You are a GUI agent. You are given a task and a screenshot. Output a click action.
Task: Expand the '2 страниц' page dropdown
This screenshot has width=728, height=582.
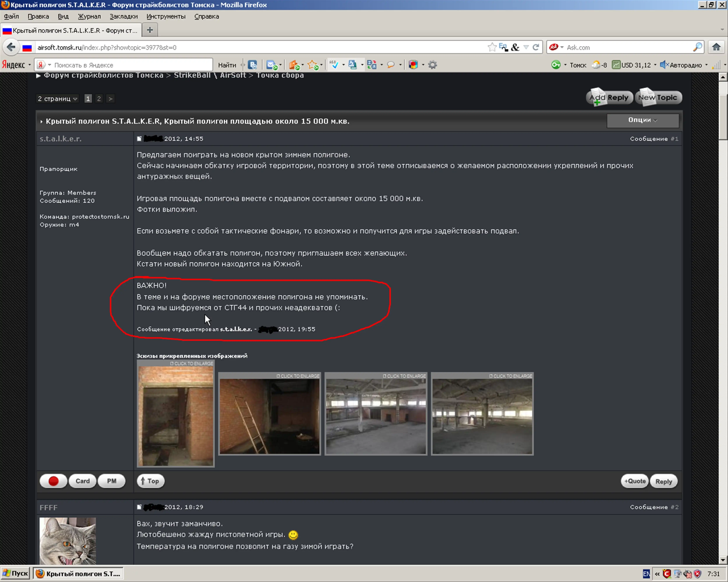pyautogui.click(x=57, y=99)
